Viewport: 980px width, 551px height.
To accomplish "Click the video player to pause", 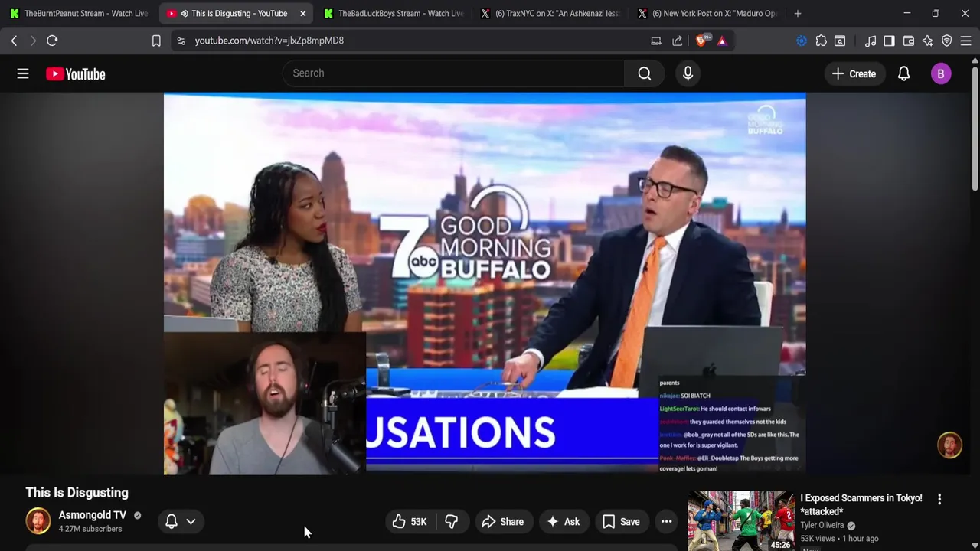I will tap(485, 283).
